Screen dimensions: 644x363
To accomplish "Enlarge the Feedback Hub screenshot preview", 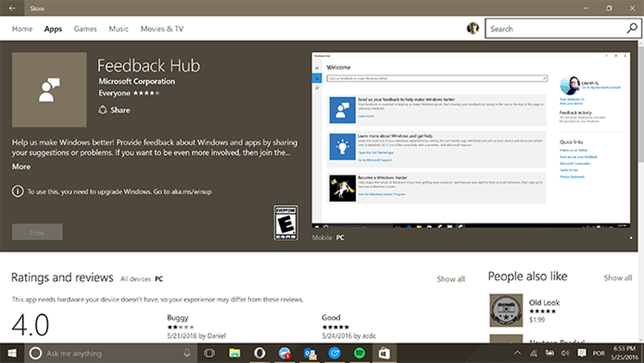I will click(471, 140).
